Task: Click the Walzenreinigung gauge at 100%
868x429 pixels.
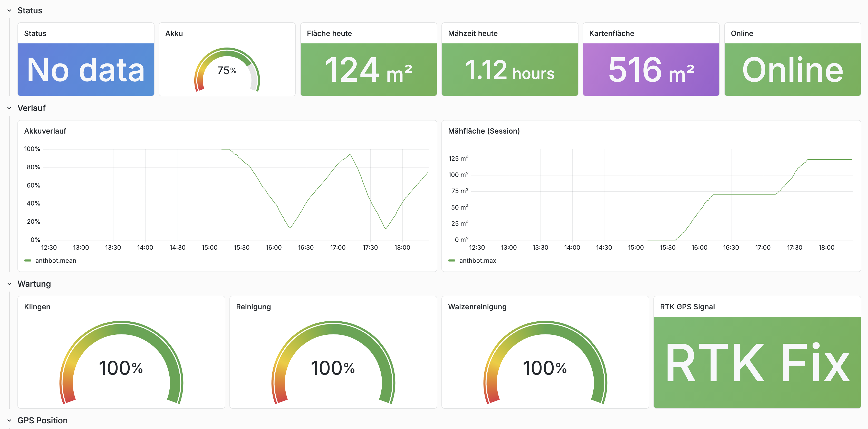Action: tap(545, 368)
